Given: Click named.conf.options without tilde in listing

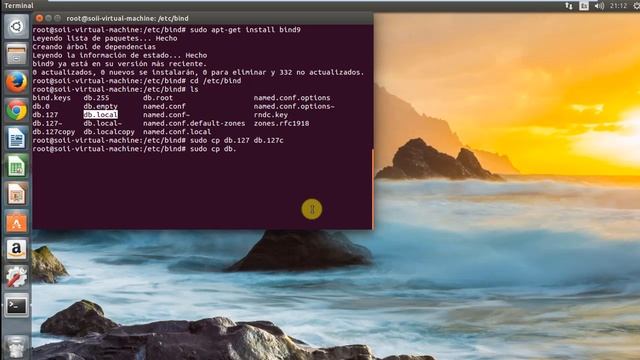Looking at the screenshot, I should (292, 98).
